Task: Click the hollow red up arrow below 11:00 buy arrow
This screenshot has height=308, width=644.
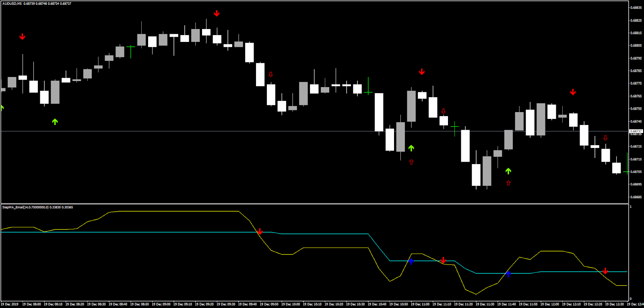Action: 411,162
